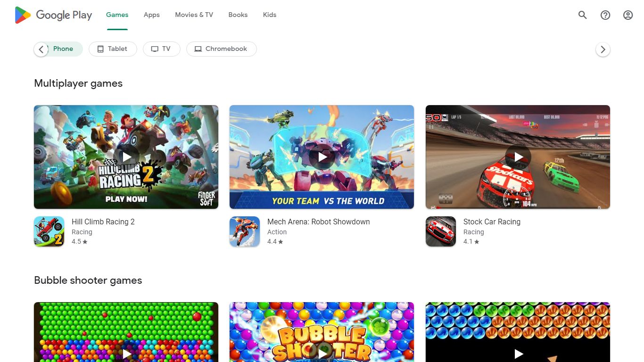Show previous chips with left chevron
The image size is (644, 362).
click(x=41, y=49)
